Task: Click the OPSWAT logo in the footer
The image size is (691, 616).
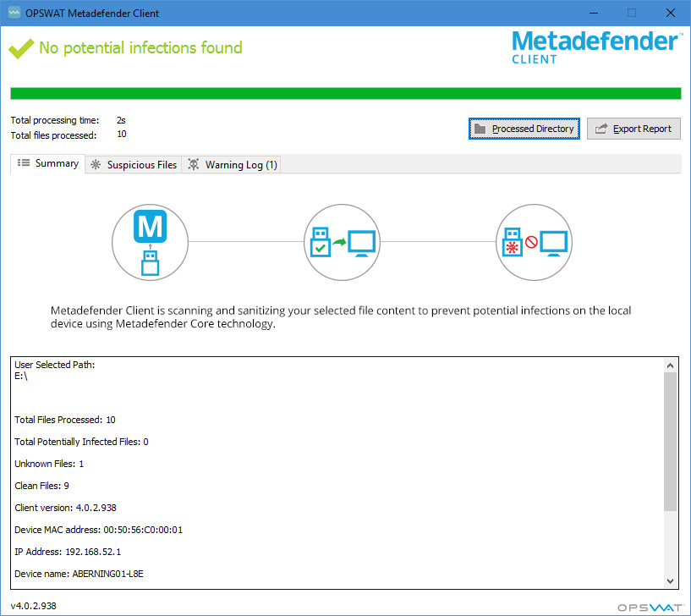Action: click(x=650, y=608)
